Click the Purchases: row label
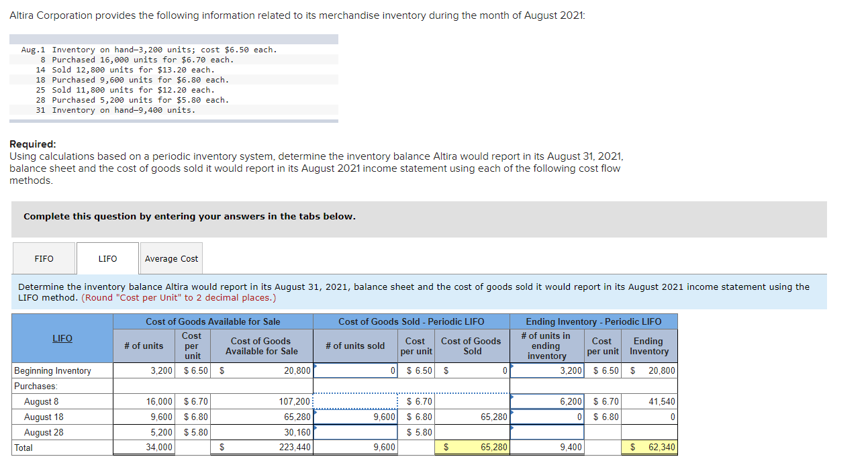This screenshot has height=463, width=868. [x=36, y=386]
